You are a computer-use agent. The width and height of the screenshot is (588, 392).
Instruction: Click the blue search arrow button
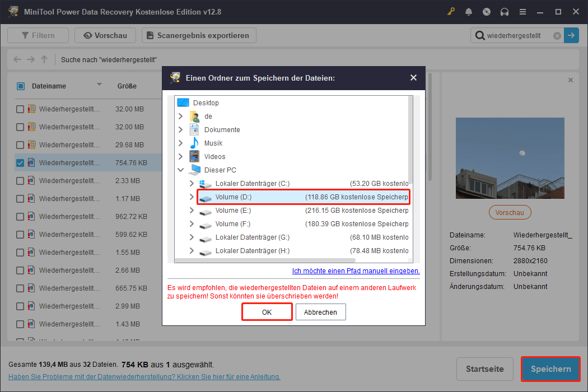pyautogui.click(x=571, y=35)
